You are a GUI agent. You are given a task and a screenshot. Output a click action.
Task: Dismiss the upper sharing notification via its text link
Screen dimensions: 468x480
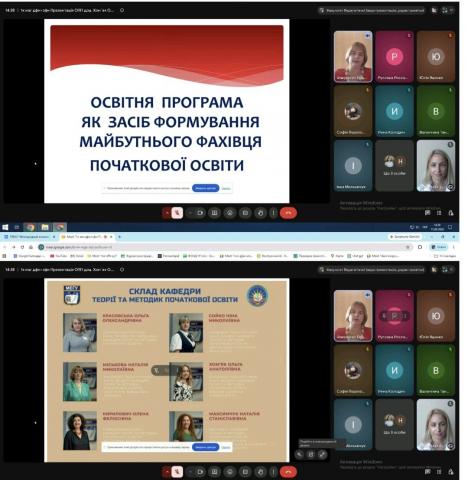pos(226,188)
